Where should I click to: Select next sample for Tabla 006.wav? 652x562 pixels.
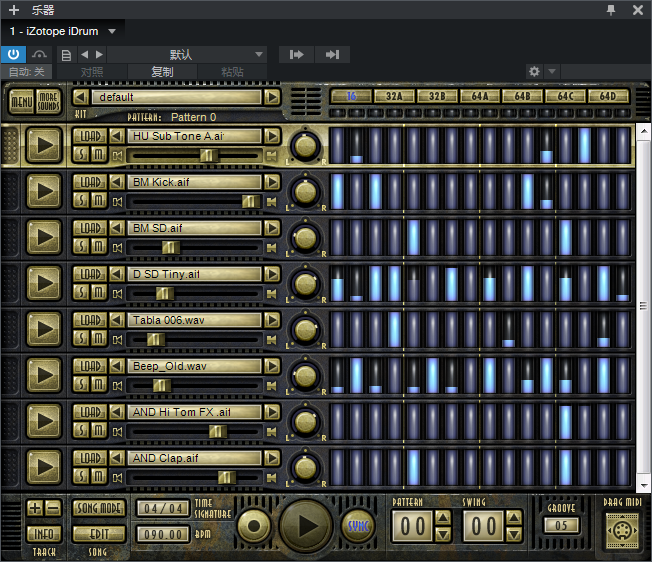[x=272, y=320]
